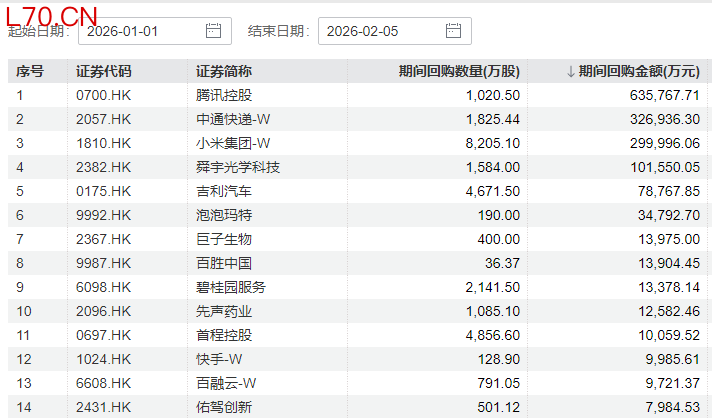The height and width of the screenshot is (418, 712).
Task: Select stock code 9992.HK
Action: click(x=104, y=215)
